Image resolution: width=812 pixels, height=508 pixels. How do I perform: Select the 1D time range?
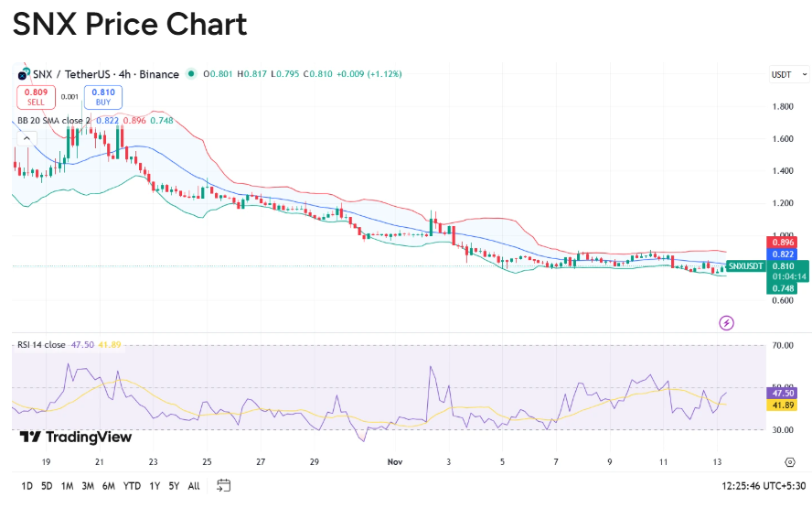[x=27, y=486]
